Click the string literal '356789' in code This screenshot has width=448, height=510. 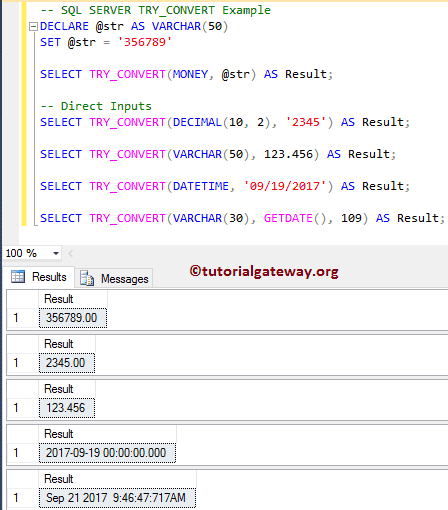pyautogui.click(x=145, y=42)
